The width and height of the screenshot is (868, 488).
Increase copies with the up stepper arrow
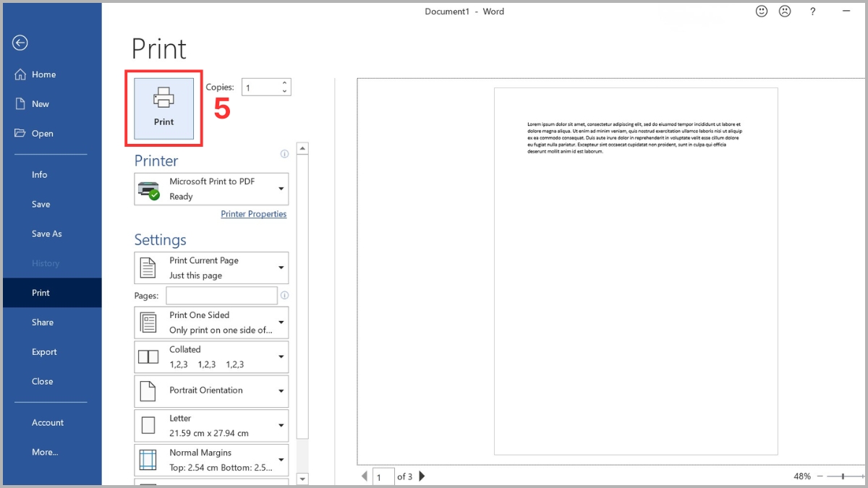(285, 82)
